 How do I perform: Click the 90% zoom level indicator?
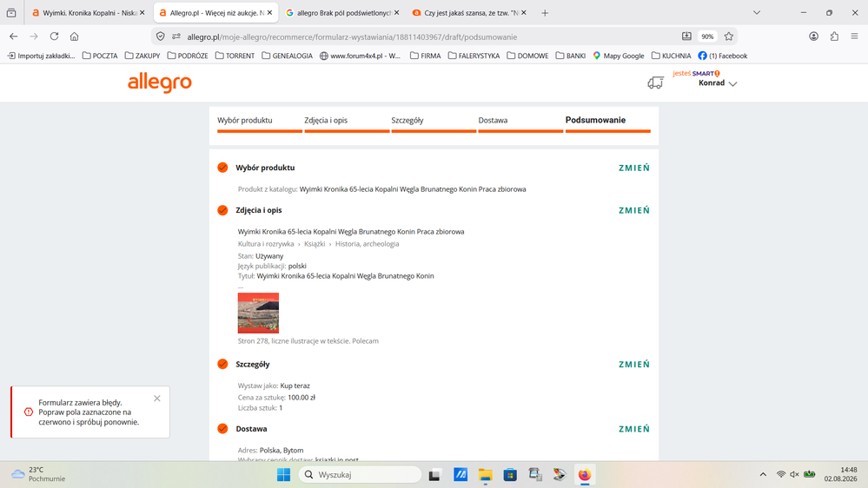(x=707, y=36)
